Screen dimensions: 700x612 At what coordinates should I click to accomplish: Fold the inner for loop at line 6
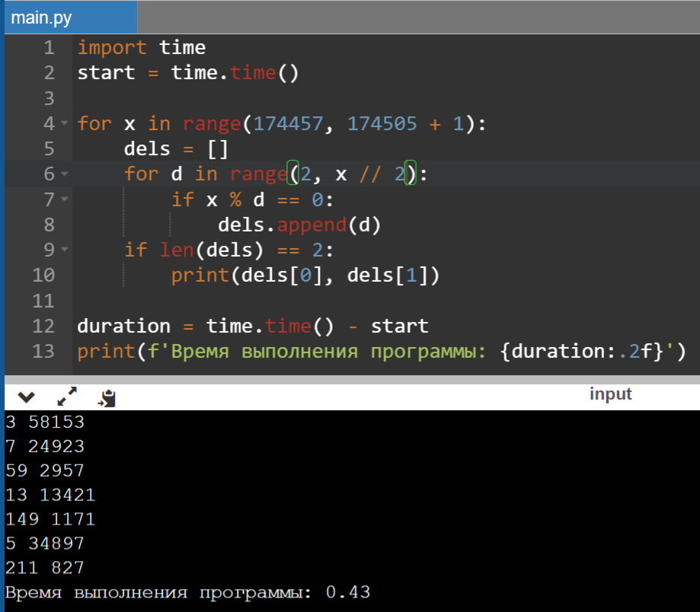coord(64,174)
